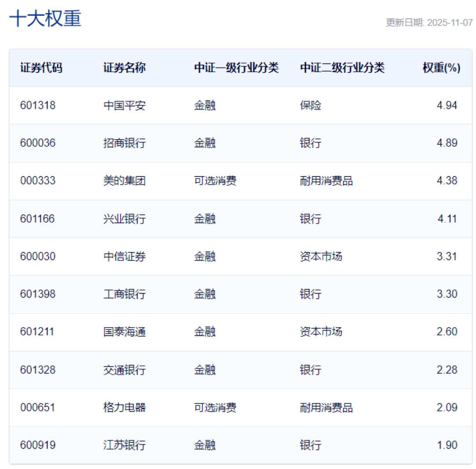Select the 格力电器 name cell
Image resolution: width=476 pixels, height=469 pixels.
[124, 408]
